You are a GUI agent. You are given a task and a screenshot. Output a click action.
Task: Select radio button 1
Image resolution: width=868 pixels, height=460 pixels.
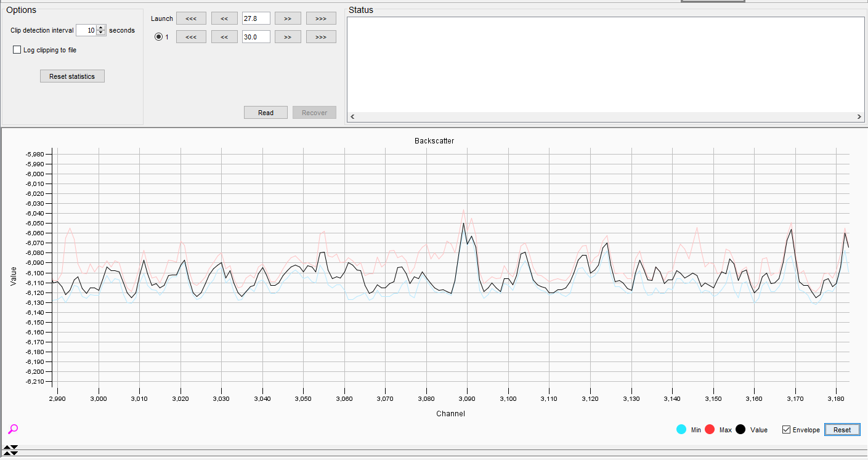158,37
